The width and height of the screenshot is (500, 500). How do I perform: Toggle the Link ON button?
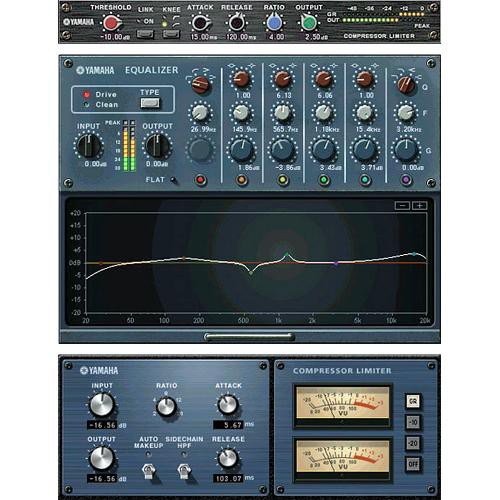[145, 34]
